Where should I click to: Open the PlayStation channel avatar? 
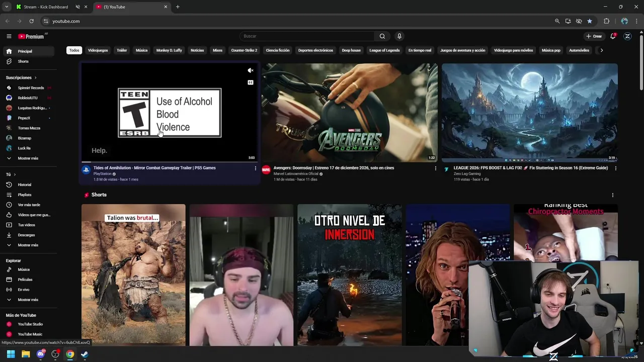point(86,170)
